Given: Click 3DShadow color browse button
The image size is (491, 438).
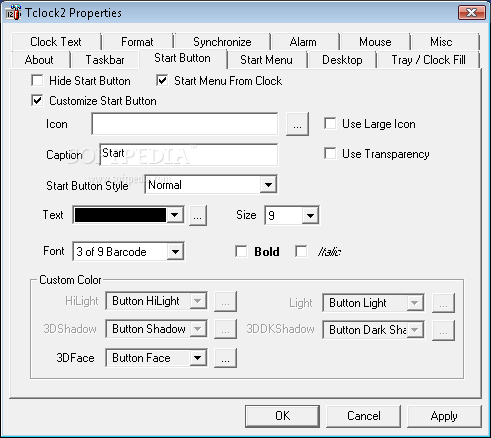Looking at the screenshot, I should coord(225,329).
